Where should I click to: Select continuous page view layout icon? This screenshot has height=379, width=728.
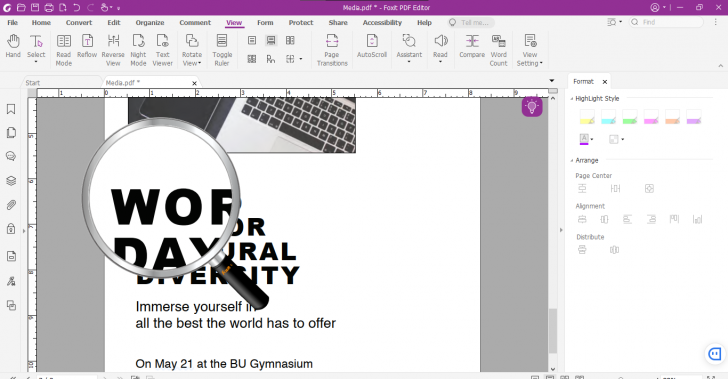tap(271, 41)
